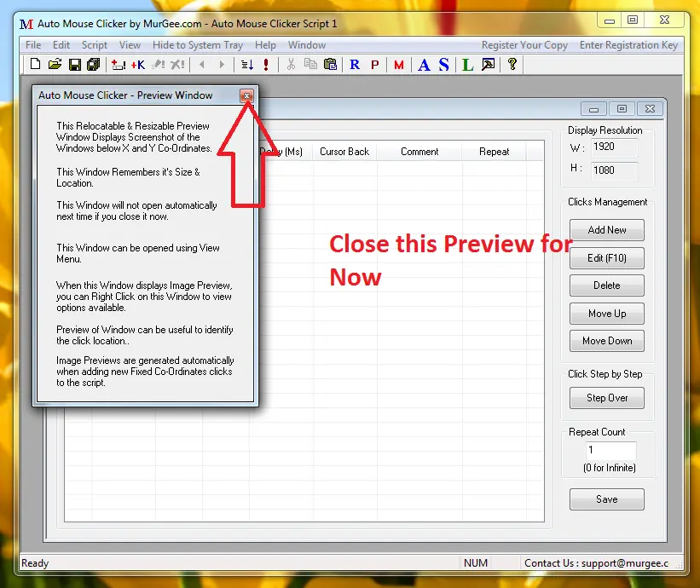Click the grayed delete click X icon
The width and height of the screenshot is (700, 588).
[x=177, y=65]
